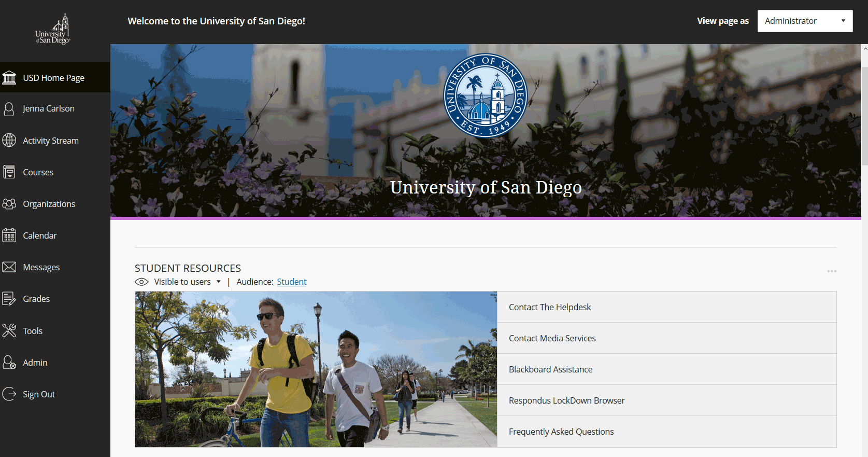868x457 pixels.
Task: Click the Messages envelope icon
Action: click(9, 267)
